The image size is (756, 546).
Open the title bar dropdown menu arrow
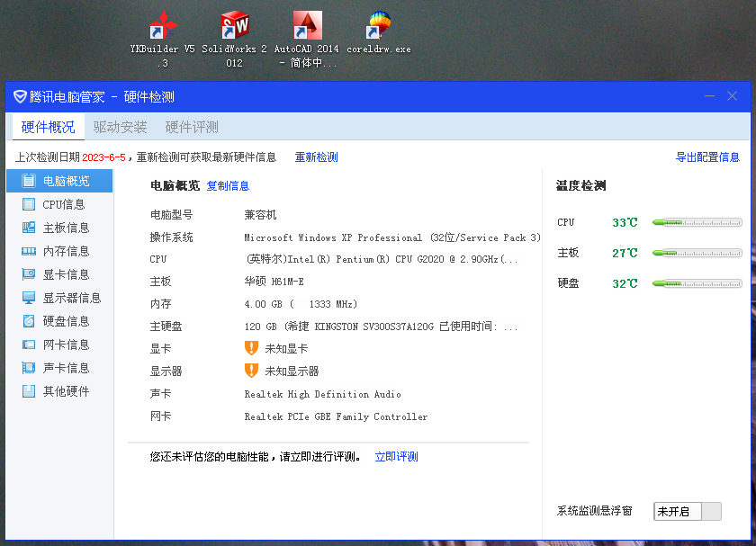pyautogui.click(x=710, y=96)
